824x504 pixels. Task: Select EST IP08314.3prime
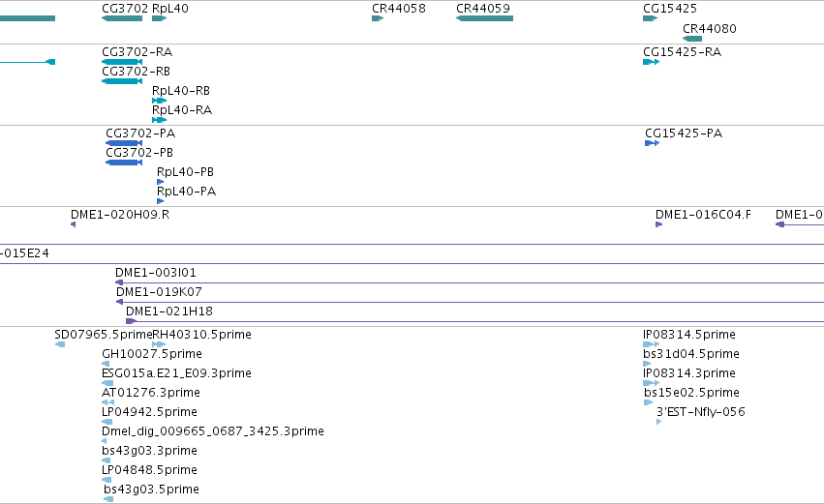tap(651, 383)
